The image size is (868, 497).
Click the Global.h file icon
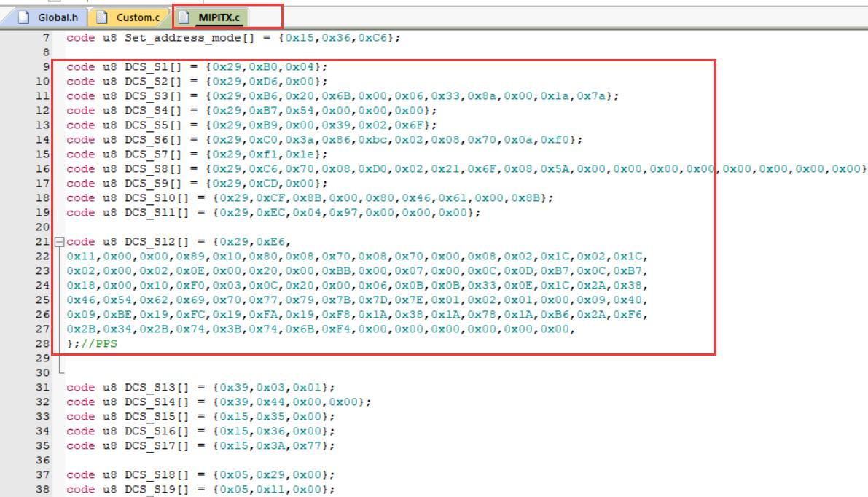[24, 17]
